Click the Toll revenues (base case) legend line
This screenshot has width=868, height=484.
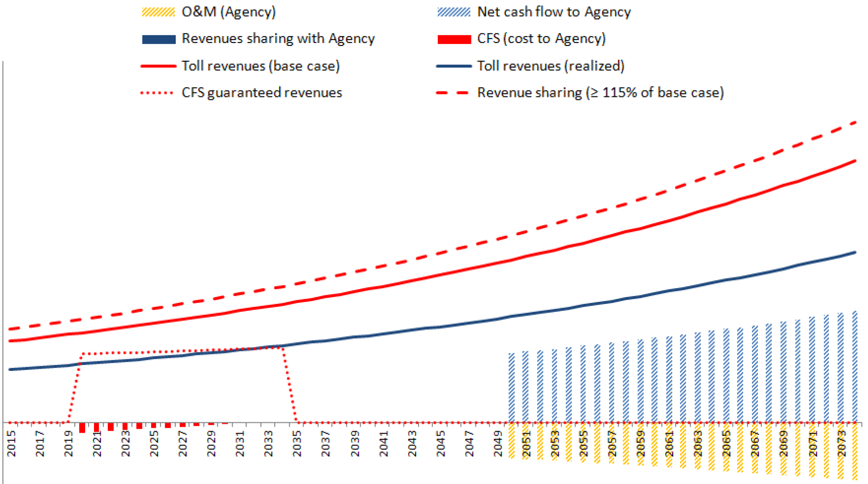click(158, 66)
